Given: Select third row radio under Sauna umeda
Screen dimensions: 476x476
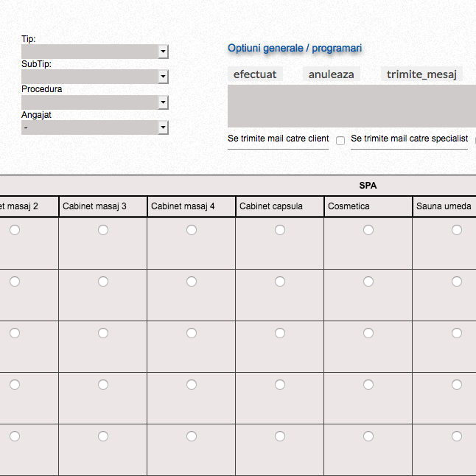Looking at the screenshot, I should pyautogui.click(x=457, y=333).
